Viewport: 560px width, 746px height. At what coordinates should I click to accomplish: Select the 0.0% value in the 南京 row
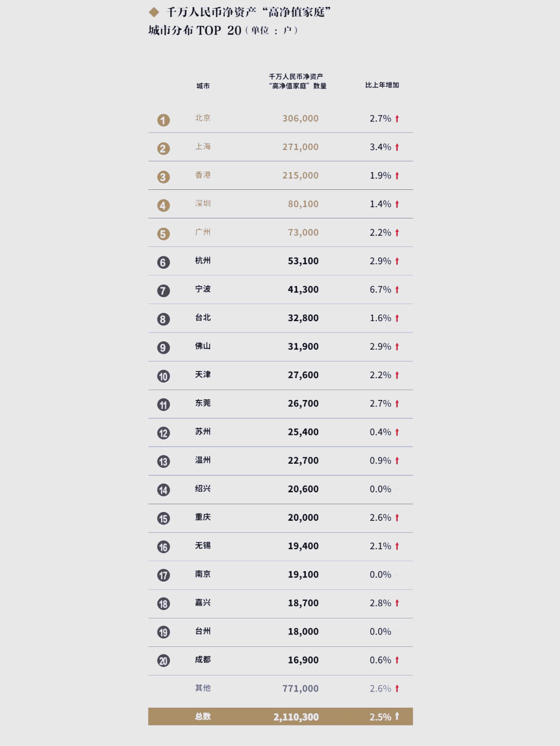pyautogui.click(x=380, y=574)
